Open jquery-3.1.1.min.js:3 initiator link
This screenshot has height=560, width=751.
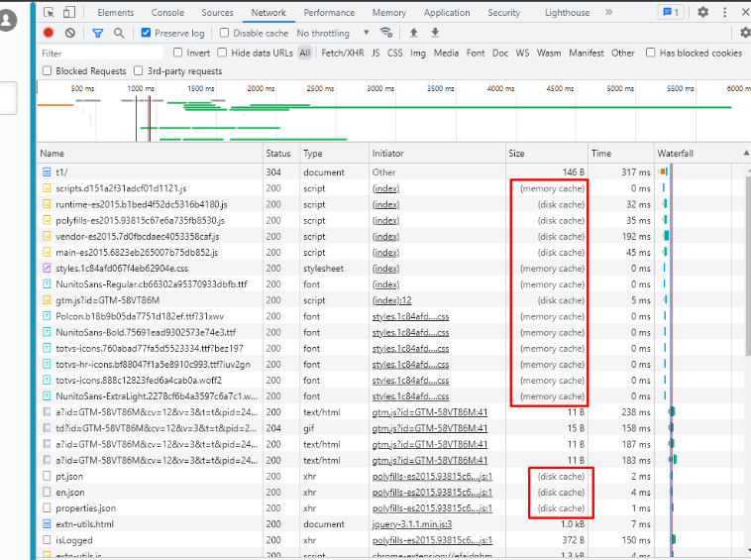pyautogui.click(x=412, y=524)
